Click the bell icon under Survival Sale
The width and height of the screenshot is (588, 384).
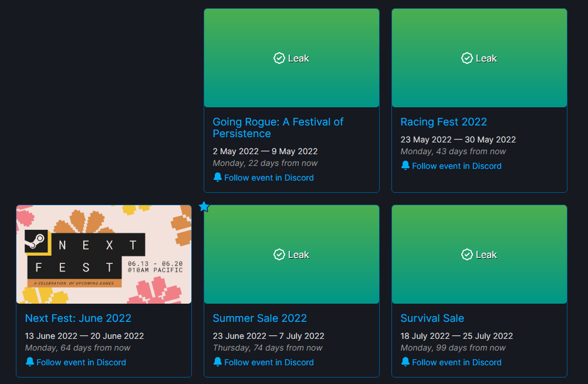(405, 362)
